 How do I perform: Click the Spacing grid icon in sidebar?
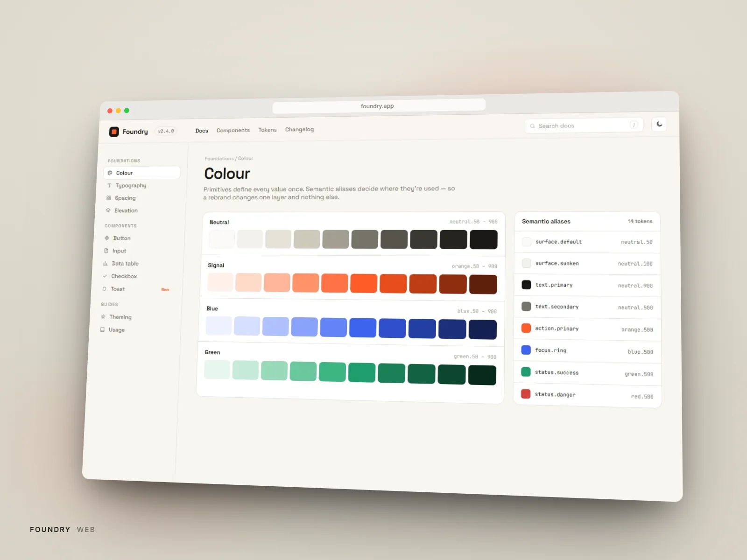pos(109,198)
